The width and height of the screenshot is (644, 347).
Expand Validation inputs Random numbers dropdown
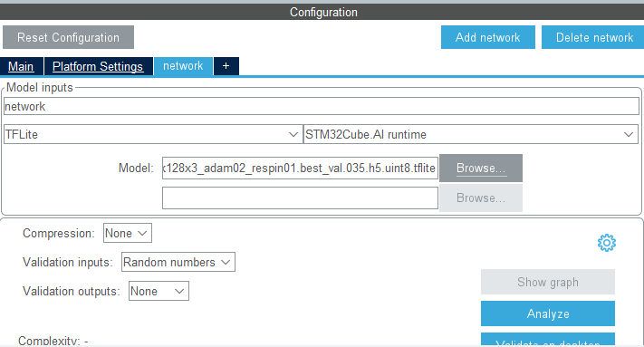(x=178, y=262)
